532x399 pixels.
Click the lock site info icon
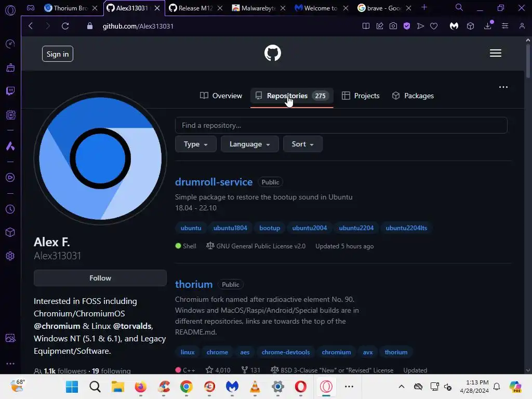[x=89, y=26]
